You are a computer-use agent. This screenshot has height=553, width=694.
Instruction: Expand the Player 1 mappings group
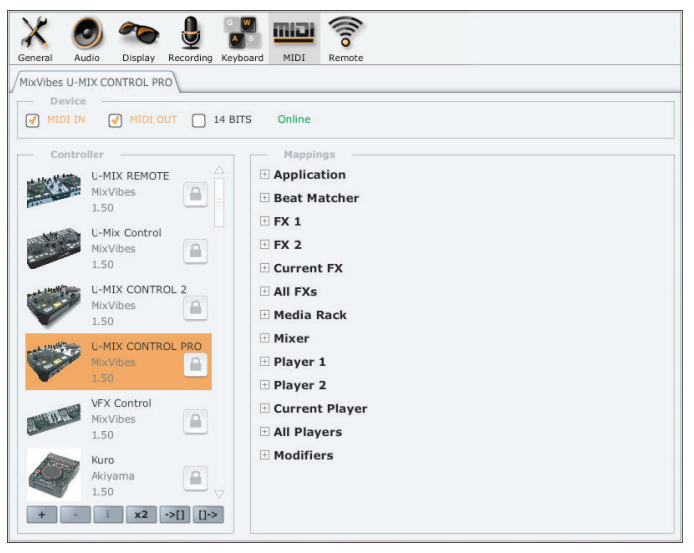pyautogui.click(x=264, y=361)
